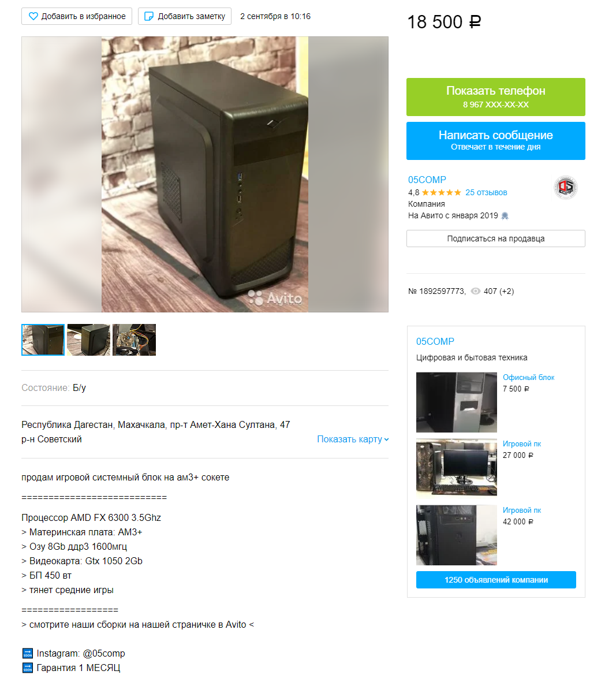Viewport: 616px width, 682px height.
Task: Expand the map with Показать карту
Action: click(x=353, y=439)
